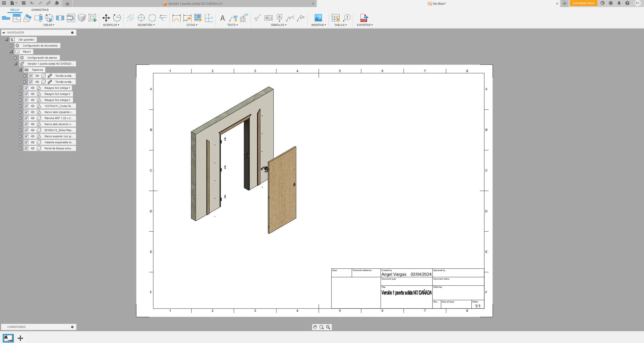Collapse the Fijadores folder
The image size is (644, 343).
click(20, 70)
